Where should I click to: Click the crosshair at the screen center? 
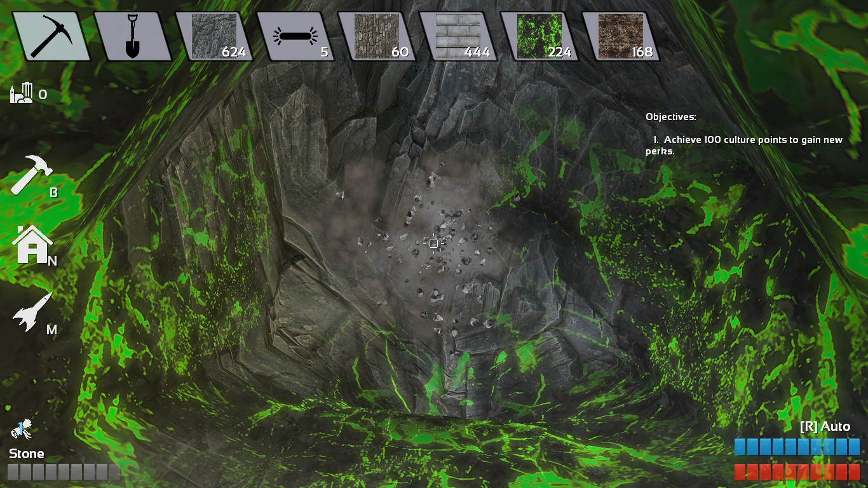click(x=433, y=243)
